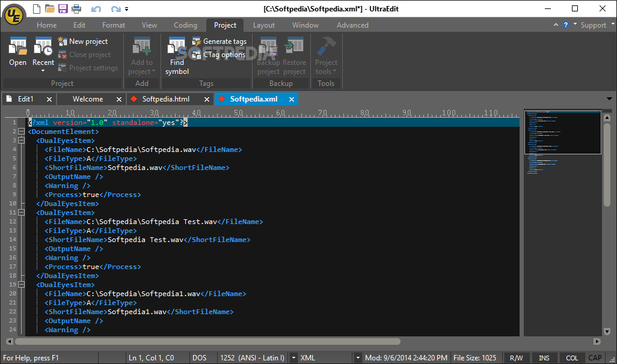Click the Ln 1, Col 1 position indicator
Image resolution: width=617 pixels, height=364 pixels.
151,358
